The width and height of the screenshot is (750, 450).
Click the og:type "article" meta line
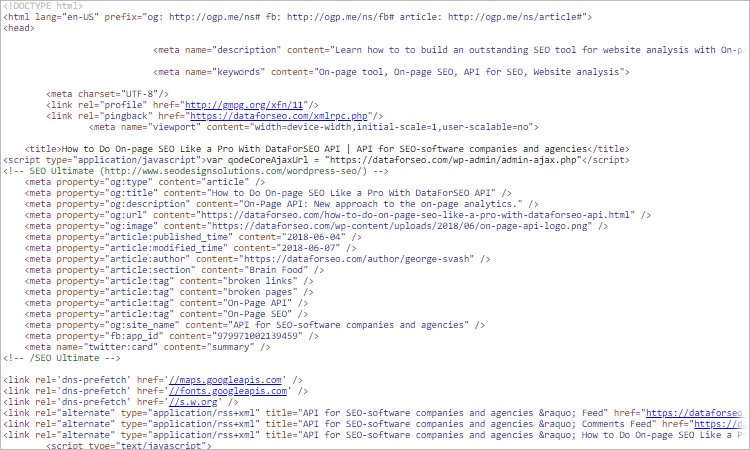point(145,182)
